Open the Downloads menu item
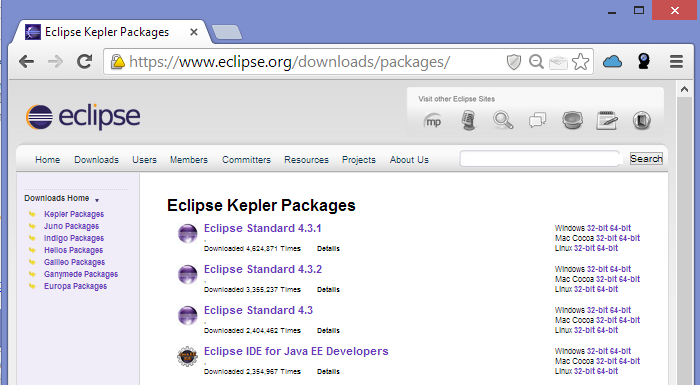Screen dimensions: 700x385 point(96,160)
